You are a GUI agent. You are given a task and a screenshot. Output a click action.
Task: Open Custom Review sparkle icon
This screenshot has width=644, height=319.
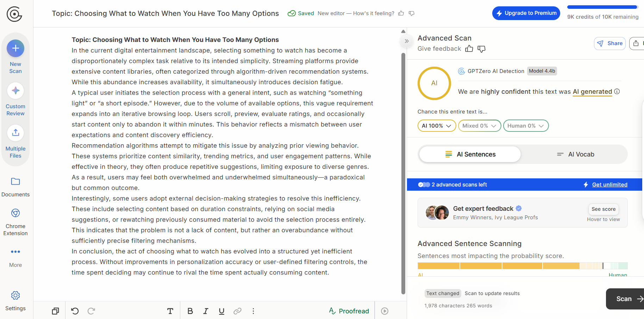coord(15,91)
